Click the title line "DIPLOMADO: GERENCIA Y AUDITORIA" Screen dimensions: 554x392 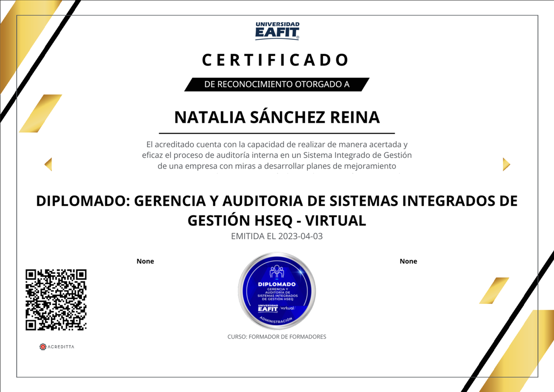(x=277, y=201)
